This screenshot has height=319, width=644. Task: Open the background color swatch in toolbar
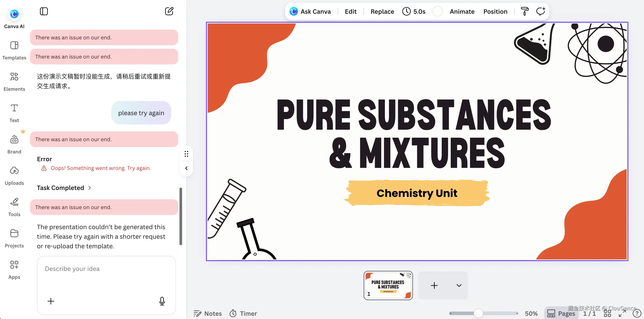(438, 12)
